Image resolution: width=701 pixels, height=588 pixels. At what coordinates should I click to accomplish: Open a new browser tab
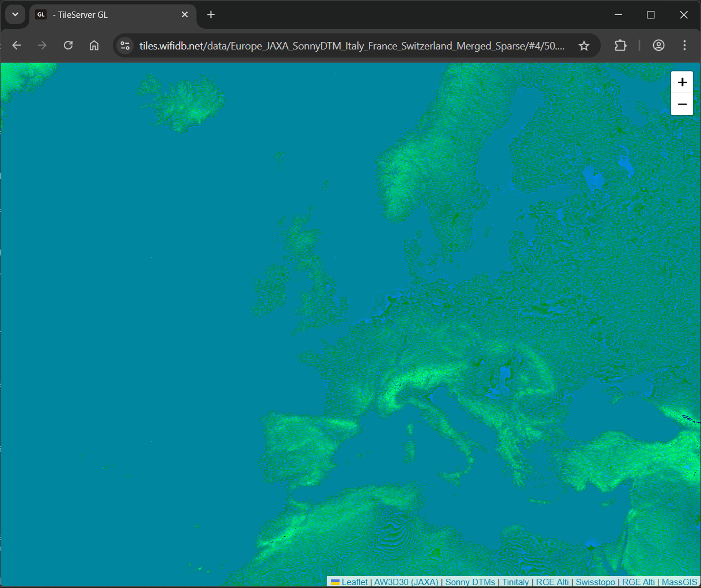[x=211, y=14]
